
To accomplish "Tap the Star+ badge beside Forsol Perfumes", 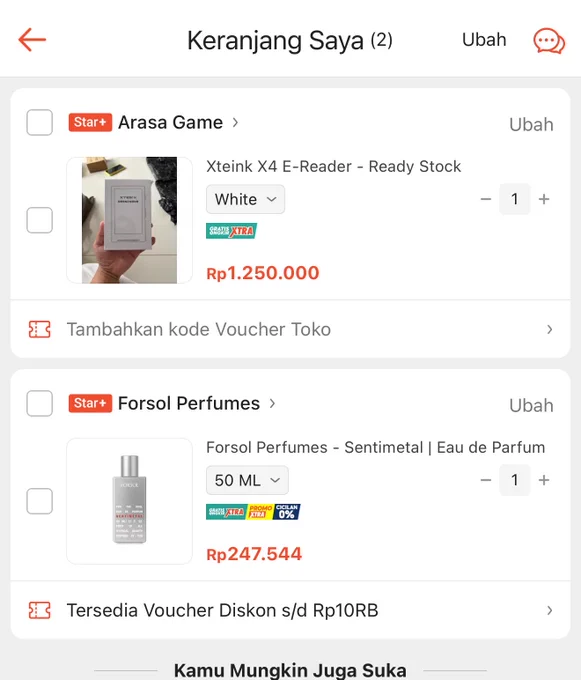I will point(90,403).
